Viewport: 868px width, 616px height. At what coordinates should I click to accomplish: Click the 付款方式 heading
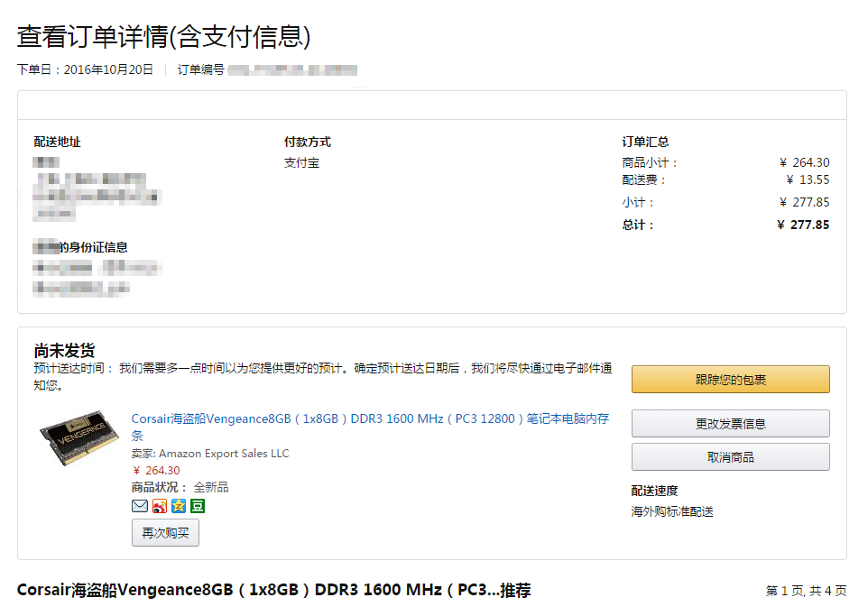pyautogui.click(x=308, y=143)
